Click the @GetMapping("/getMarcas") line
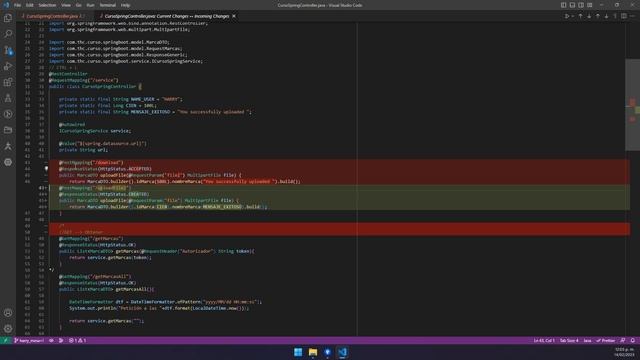The height and width of the screenshot is (360, 640). (91, 238)
